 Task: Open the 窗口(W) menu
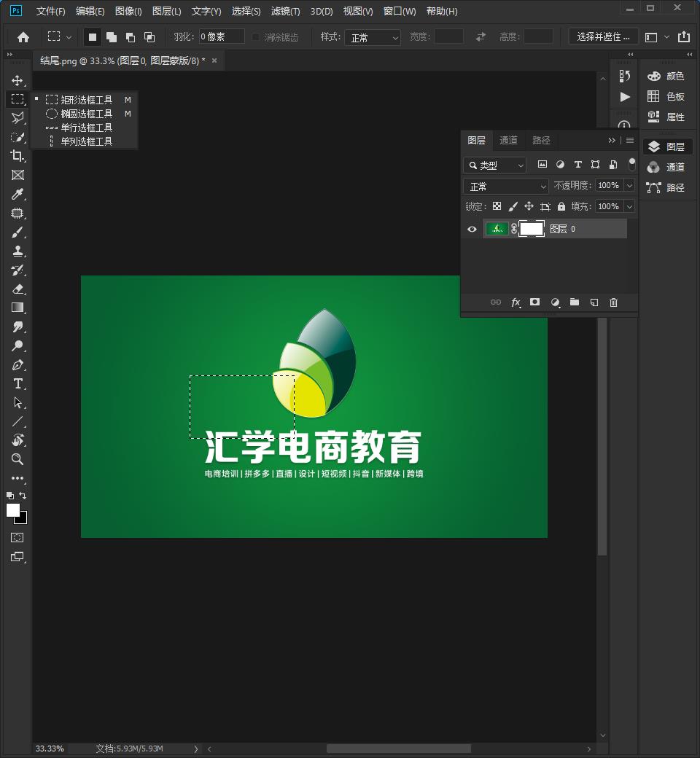point(400,11)
